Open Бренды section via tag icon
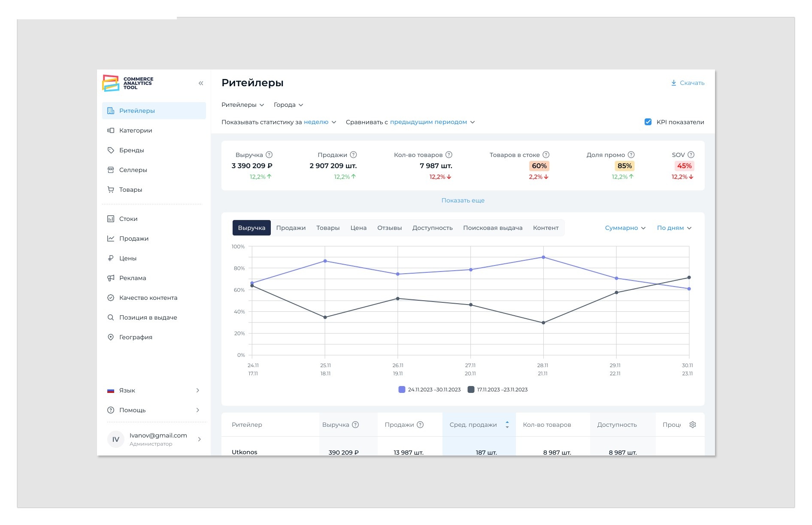The width and height of the screenshot is (812, 525). click(111, 150)
